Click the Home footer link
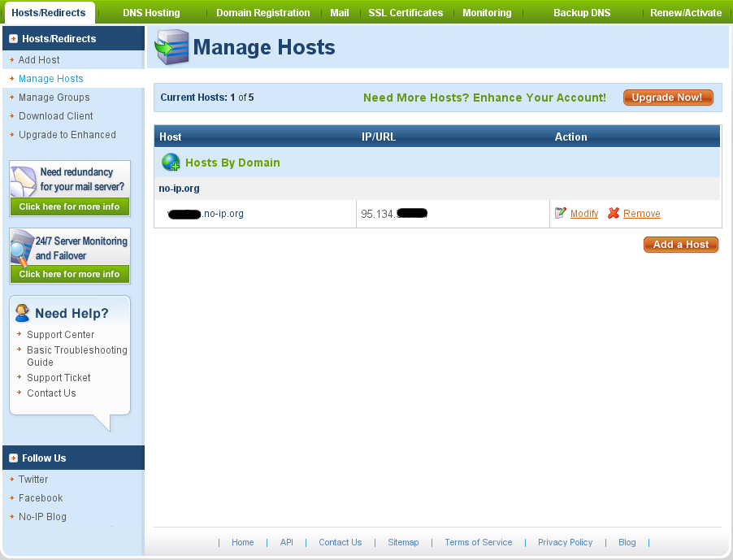This screenshot has width=733, height=560. 243,542
